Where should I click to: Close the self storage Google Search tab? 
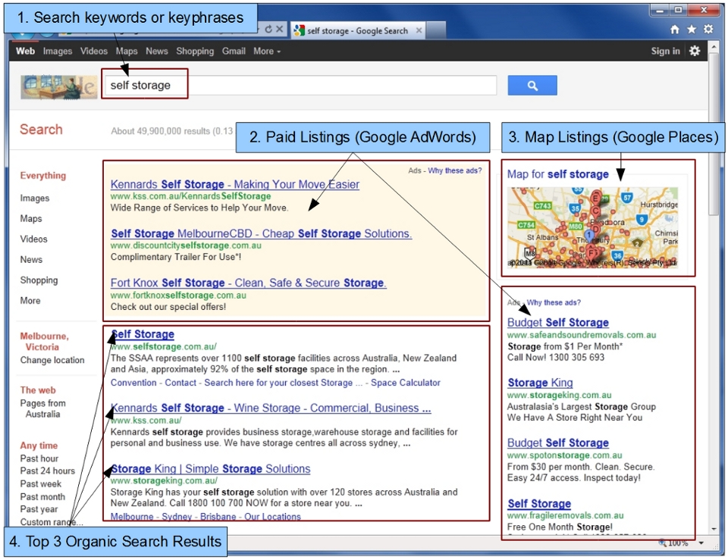click(419, 31)
